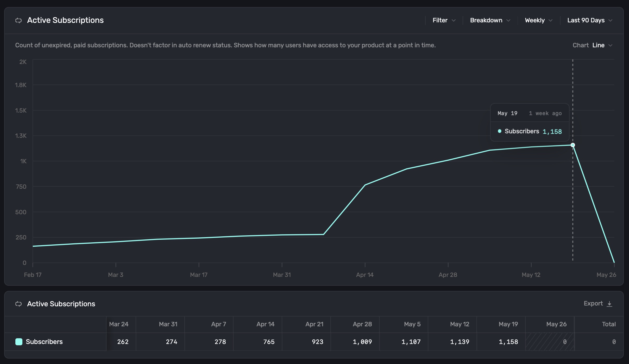Select the May 19 column header
Screen dimensions: 629x364
tap(508, 324)
